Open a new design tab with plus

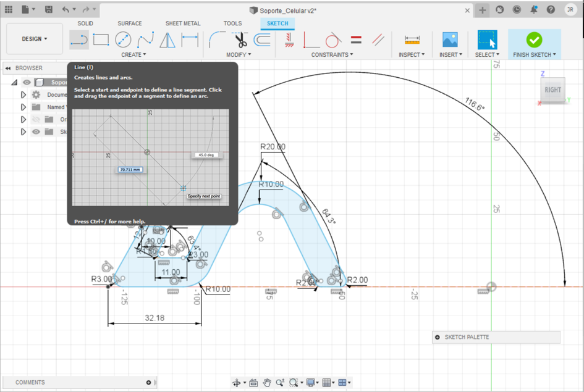[482, 10]
